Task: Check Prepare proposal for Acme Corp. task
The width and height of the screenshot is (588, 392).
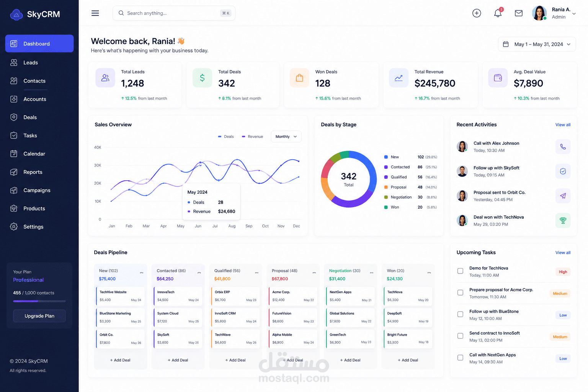Action: tap(460, 292)
